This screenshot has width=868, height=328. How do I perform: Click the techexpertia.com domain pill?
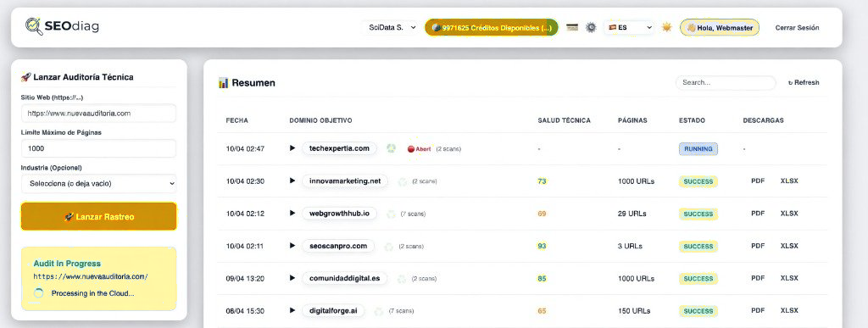pyautogui.click(x=339, y=148)
